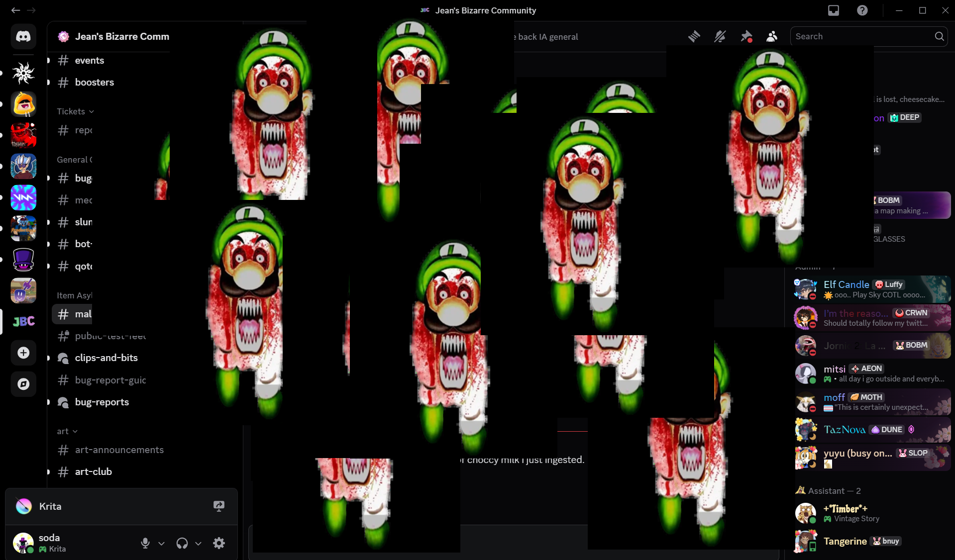
Task: Open the purple top hat server
Action: point(23,260)
